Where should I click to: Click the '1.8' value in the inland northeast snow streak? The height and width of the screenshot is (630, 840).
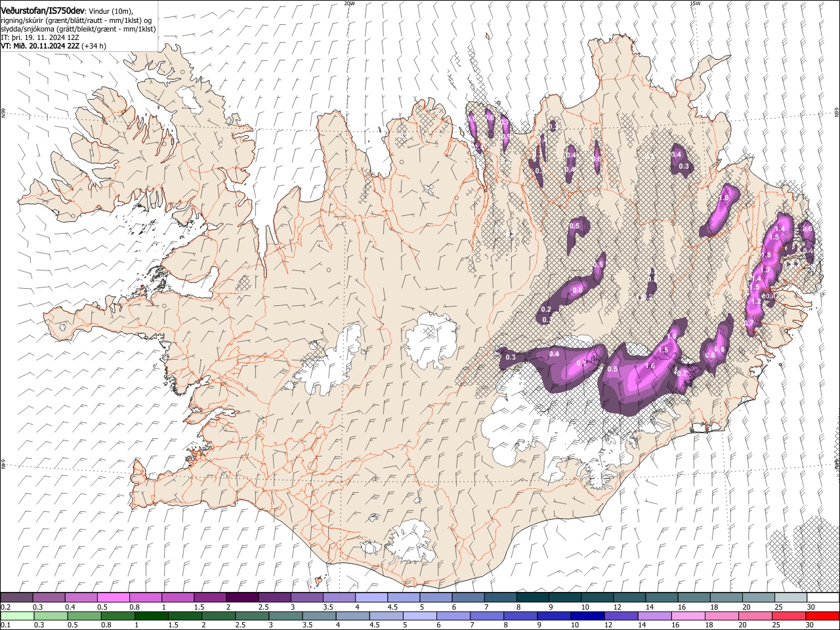point(724,197)
